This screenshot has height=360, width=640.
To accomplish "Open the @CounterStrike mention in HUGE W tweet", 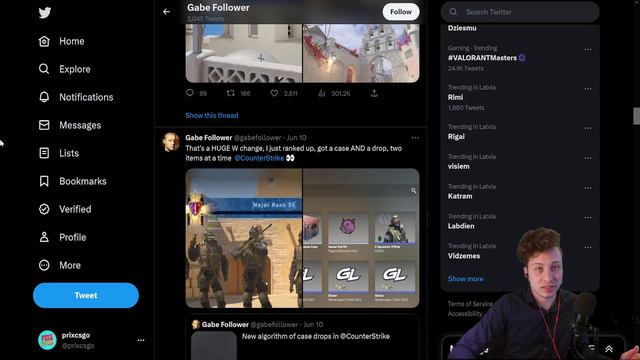I will (259, 158).
